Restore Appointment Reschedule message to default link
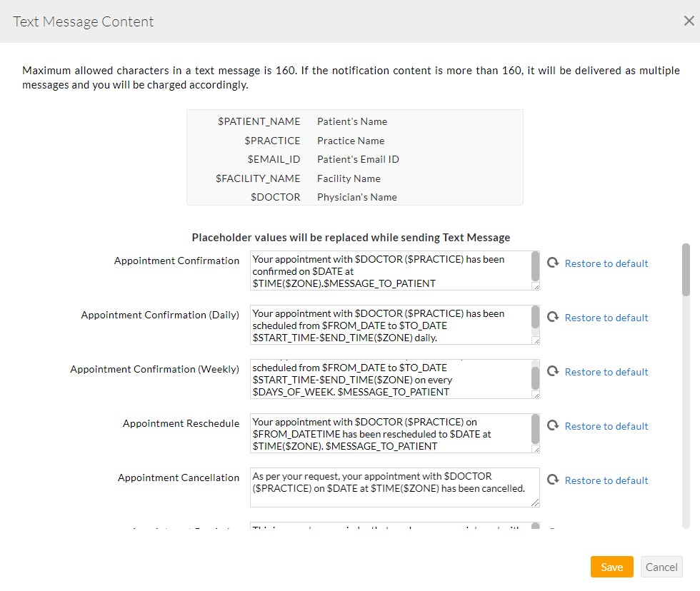 606,426
